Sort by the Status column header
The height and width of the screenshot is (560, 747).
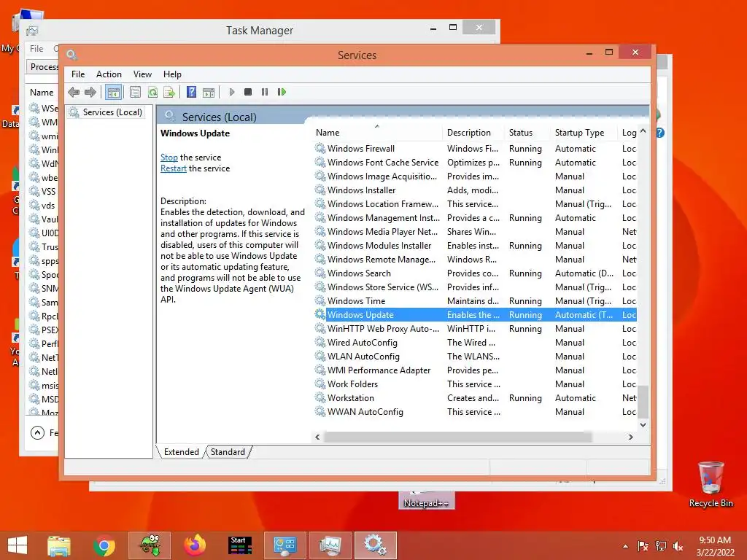[527, 133]
